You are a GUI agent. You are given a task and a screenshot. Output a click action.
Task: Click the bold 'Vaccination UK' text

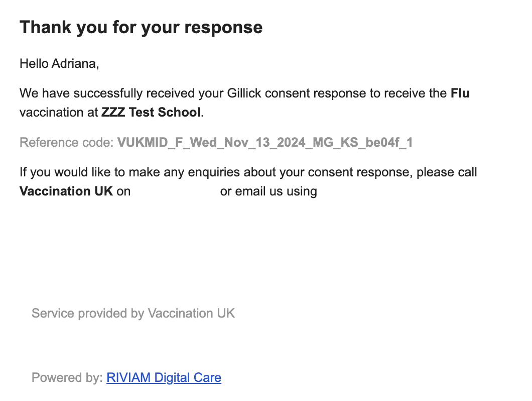tap(66, 191)
